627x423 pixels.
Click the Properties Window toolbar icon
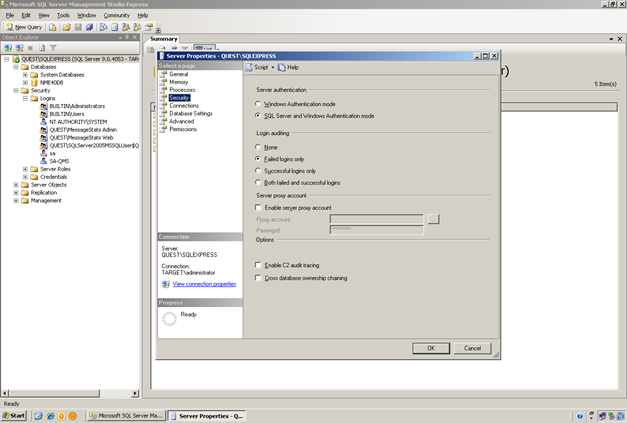[149, 27]
